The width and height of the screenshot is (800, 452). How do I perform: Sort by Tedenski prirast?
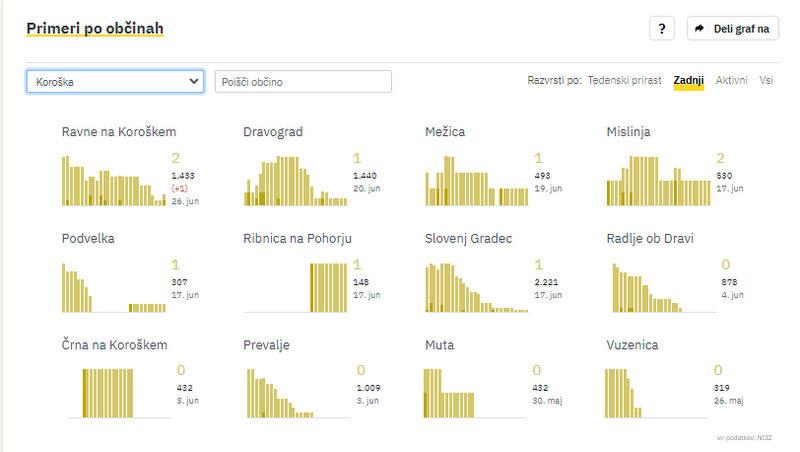624,80
